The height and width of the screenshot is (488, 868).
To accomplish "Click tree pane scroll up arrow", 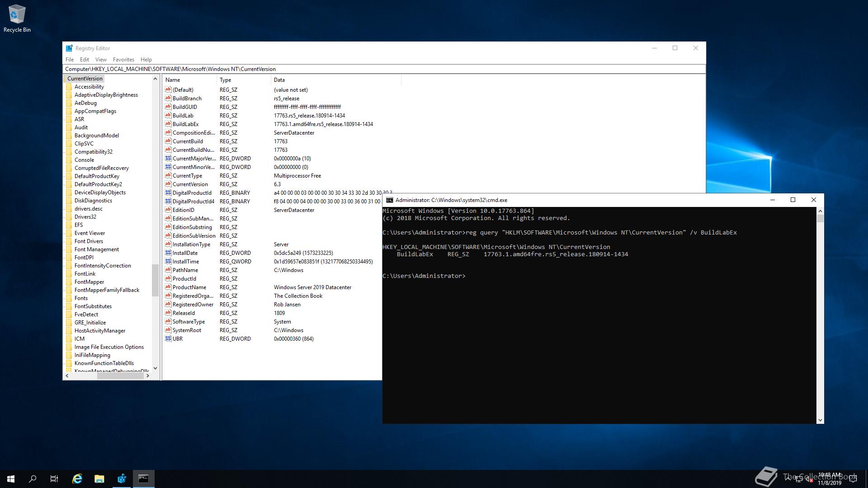I will (x=156, y=79).
